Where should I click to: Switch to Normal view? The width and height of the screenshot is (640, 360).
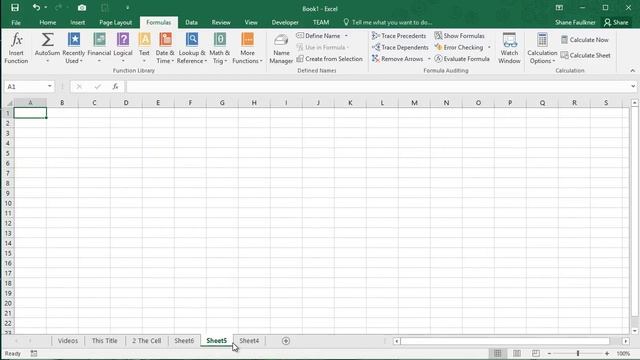tap(498, 353)
